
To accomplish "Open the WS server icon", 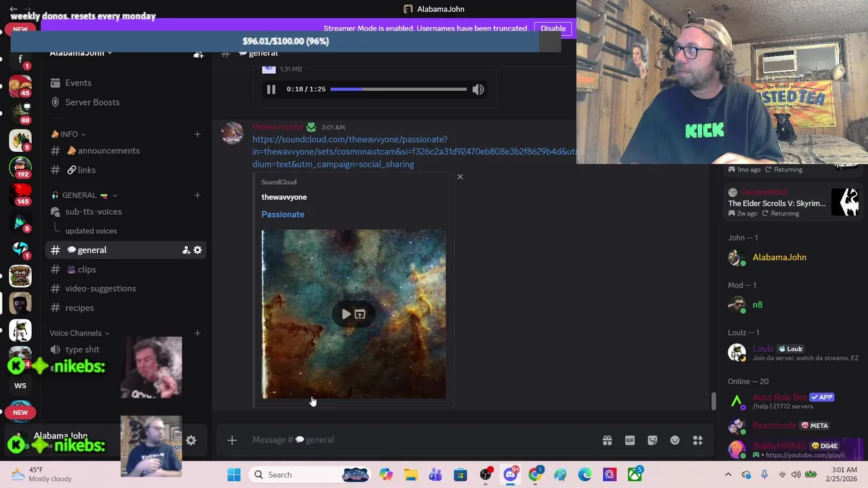I will point(20,386).
